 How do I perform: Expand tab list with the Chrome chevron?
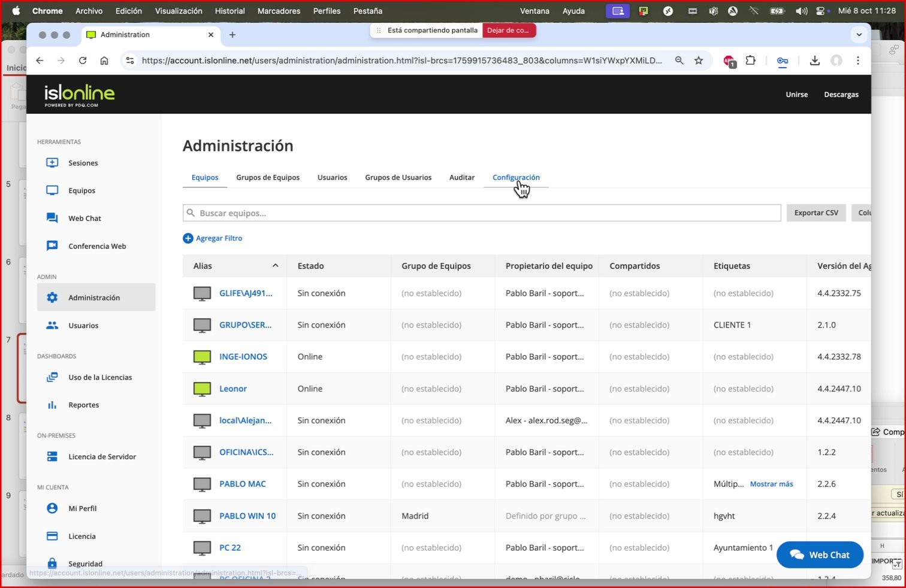[x=859, y=35]
